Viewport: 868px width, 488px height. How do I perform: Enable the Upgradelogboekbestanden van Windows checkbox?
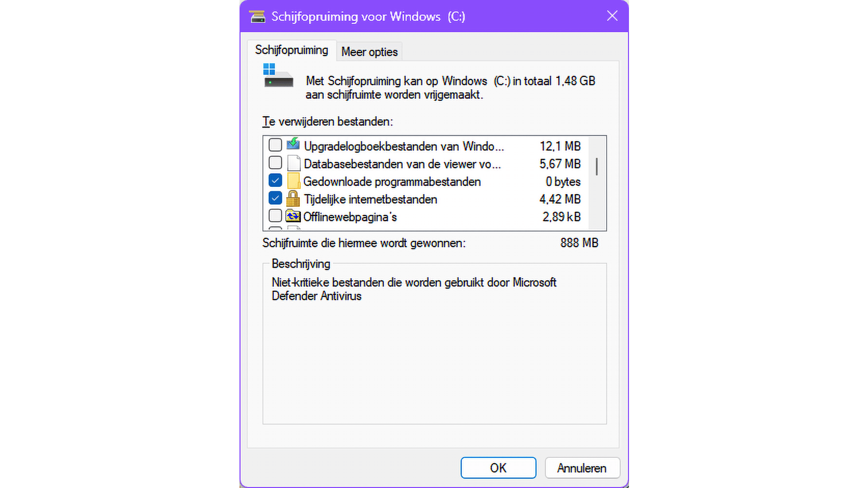pyautogui.click(x=275, y=145)
